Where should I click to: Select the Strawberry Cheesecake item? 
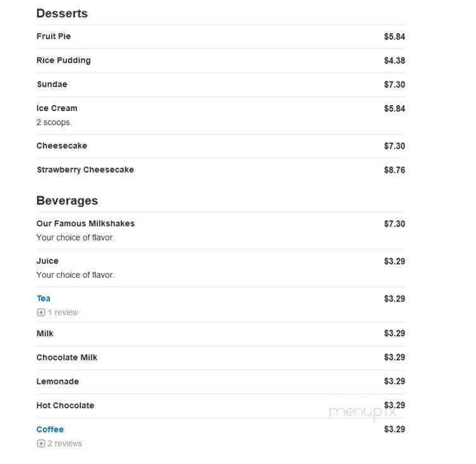pyautogui.click(x=85, y=169)
